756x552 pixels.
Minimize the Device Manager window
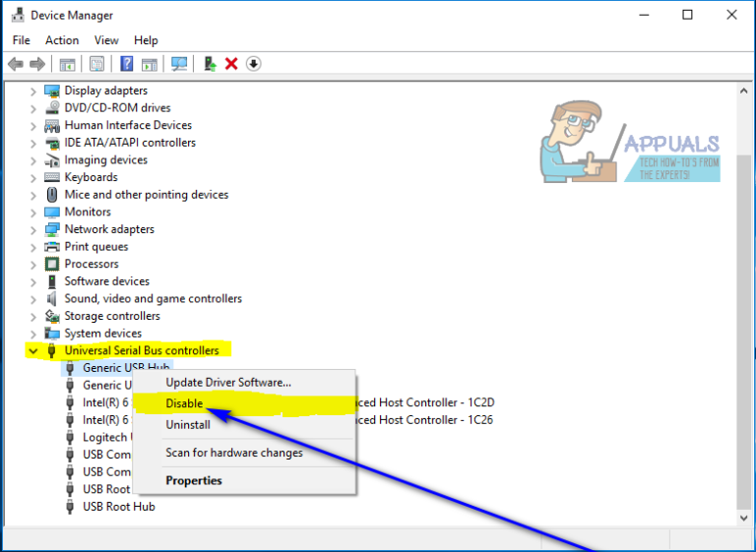(x=644, y=15)
